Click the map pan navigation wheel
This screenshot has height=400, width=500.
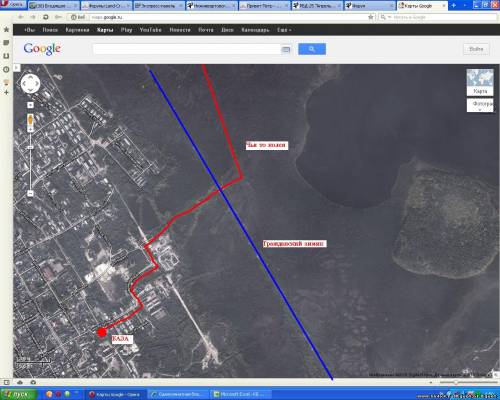click(x=30, y=83)
